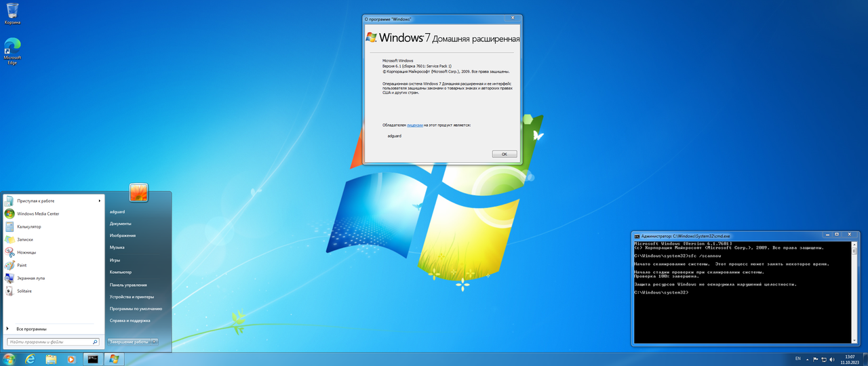Open Изображения in the Start menu
Screen dimensions: 868x366
click(123, 235)
